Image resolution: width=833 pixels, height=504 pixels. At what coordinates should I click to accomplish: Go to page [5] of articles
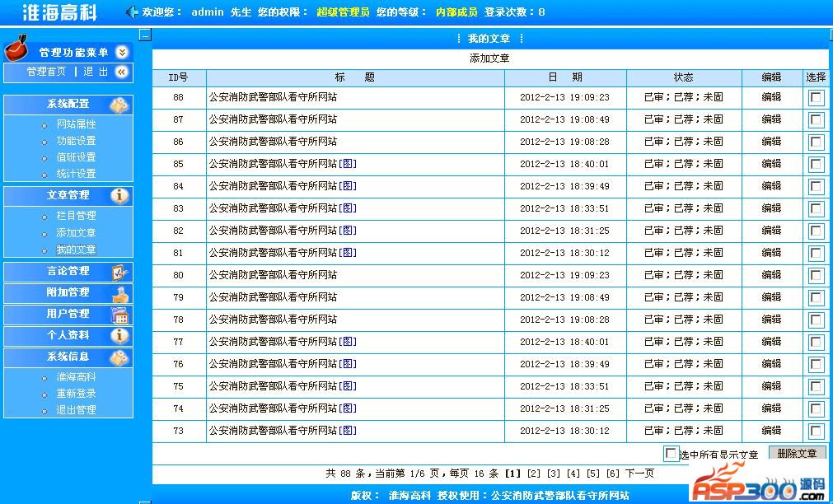pyautogui.click(x=593, y=474)
